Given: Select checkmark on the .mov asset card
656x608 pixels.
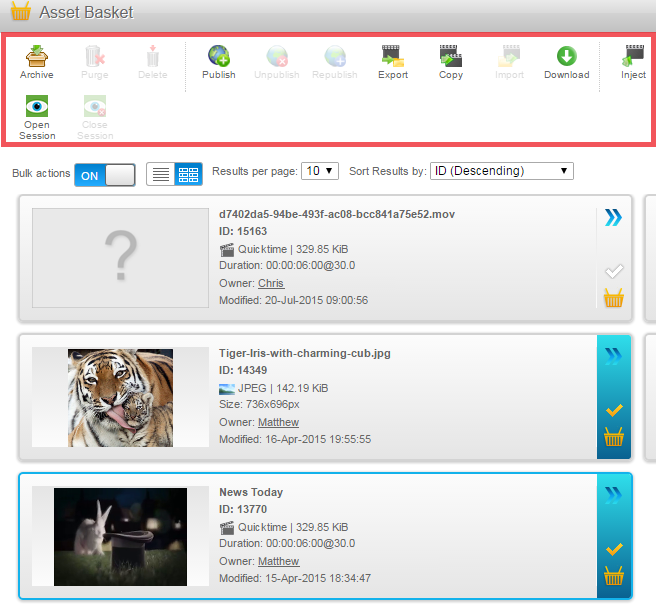Looking at the screenshot, I should pos(614,271).
